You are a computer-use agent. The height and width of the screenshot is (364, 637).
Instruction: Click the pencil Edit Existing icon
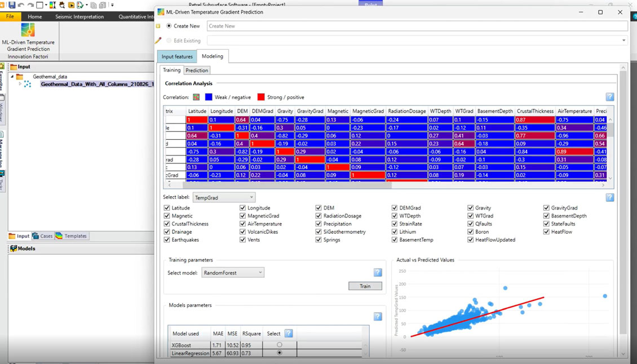(x=158, y=41)
